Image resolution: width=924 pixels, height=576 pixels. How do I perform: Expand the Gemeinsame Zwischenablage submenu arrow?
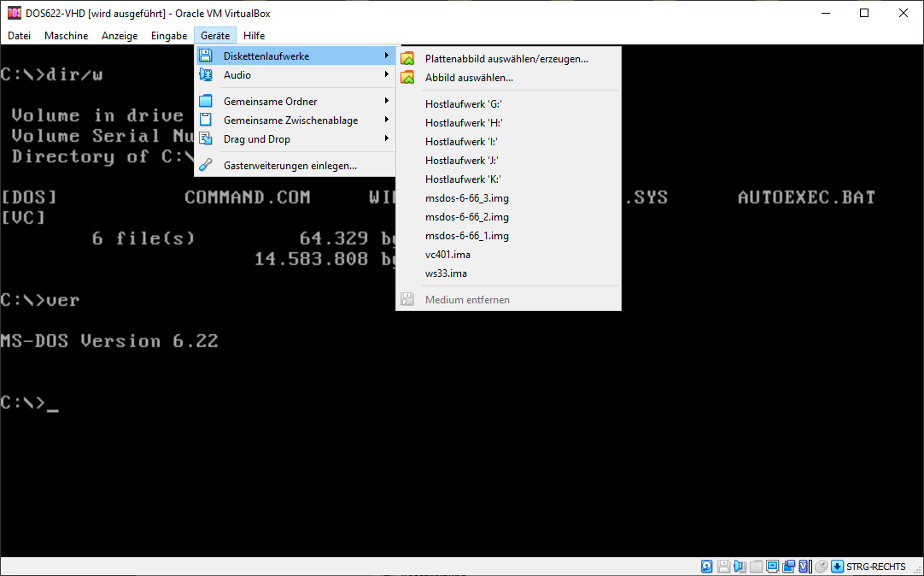click(x=387, y=120)
